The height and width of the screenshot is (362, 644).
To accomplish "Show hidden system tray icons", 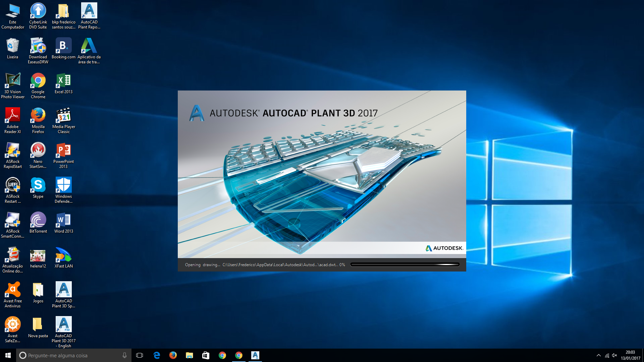I will [599, 355].
